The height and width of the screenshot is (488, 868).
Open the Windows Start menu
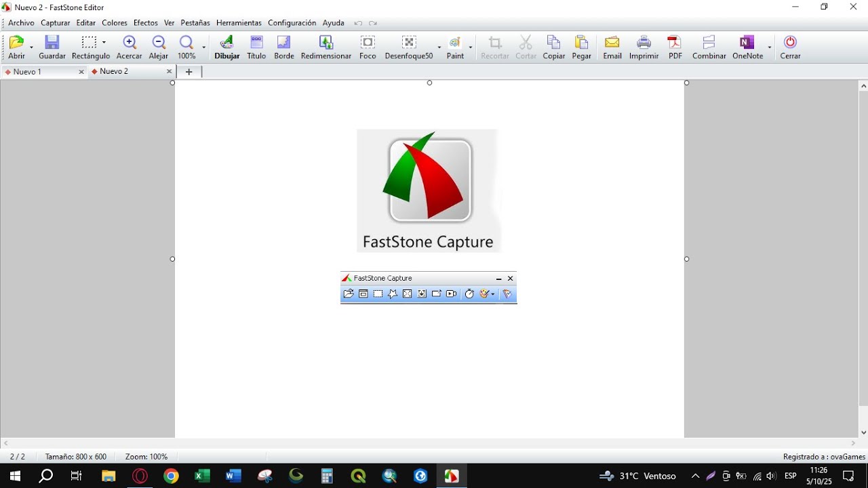(14, 476)
